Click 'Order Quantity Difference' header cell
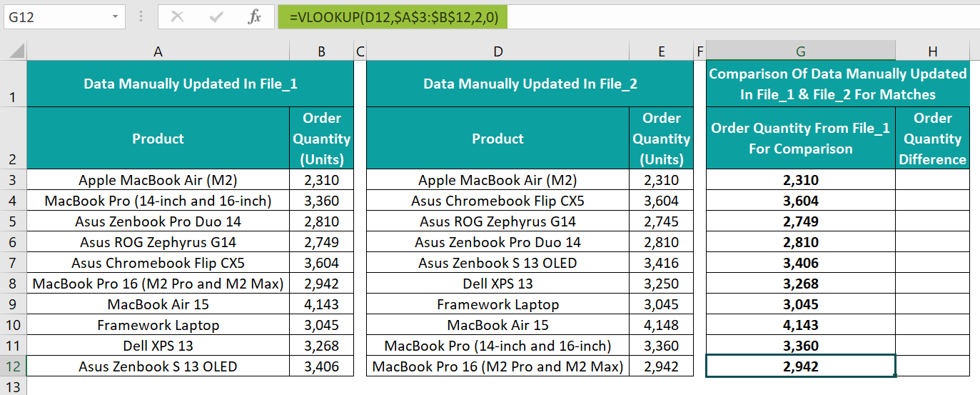Viewport: 980px width, 395px height. [933, 139]
